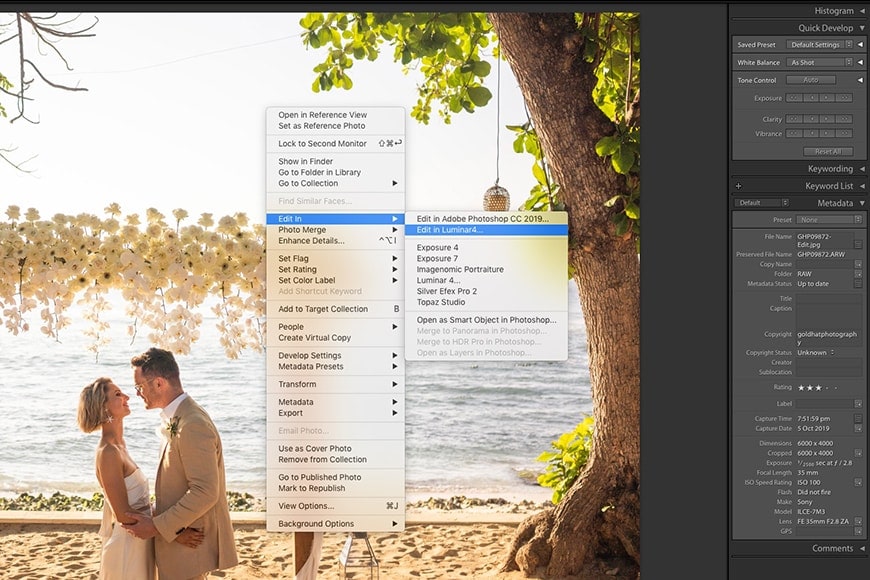The width and height of the screenshot is (870, 580).
Task: Open the Photo Merge submenu
Action: pos(335,230)
